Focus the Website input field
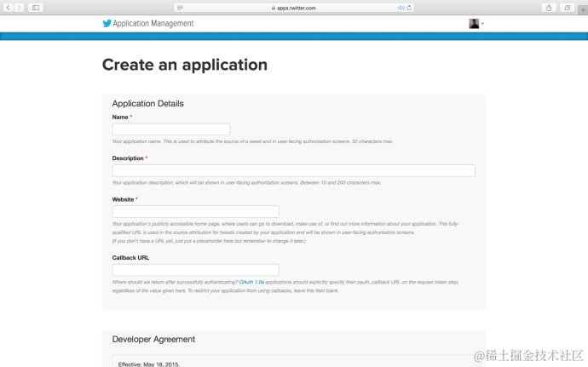The height and width of the screenshot is (367, 588). pyautogui.click(x=195, y=211)
